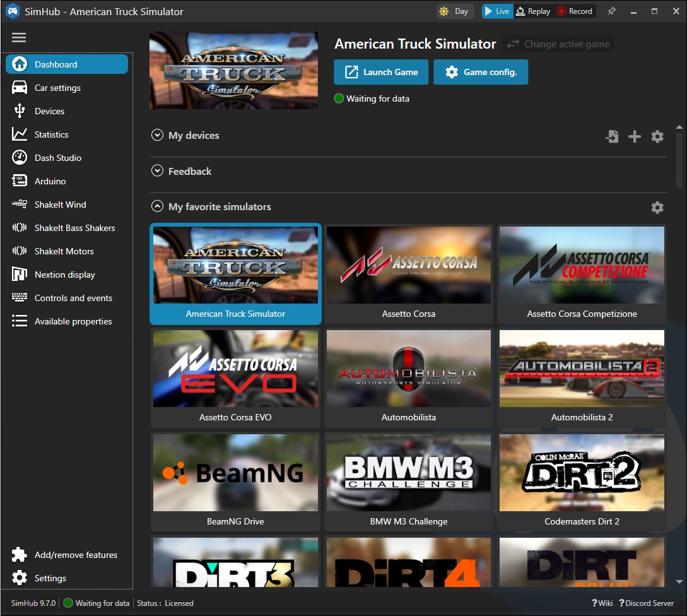The image size is (687, 616).
Task: Click the SimHub logo in title bar
Action: point(13,11)
